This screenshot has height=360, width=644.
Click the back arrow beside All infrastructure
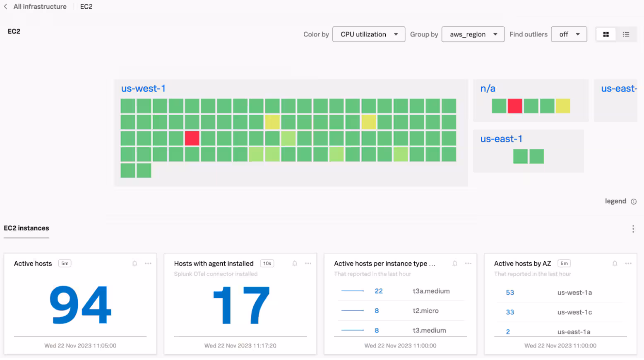click(5, 7)
